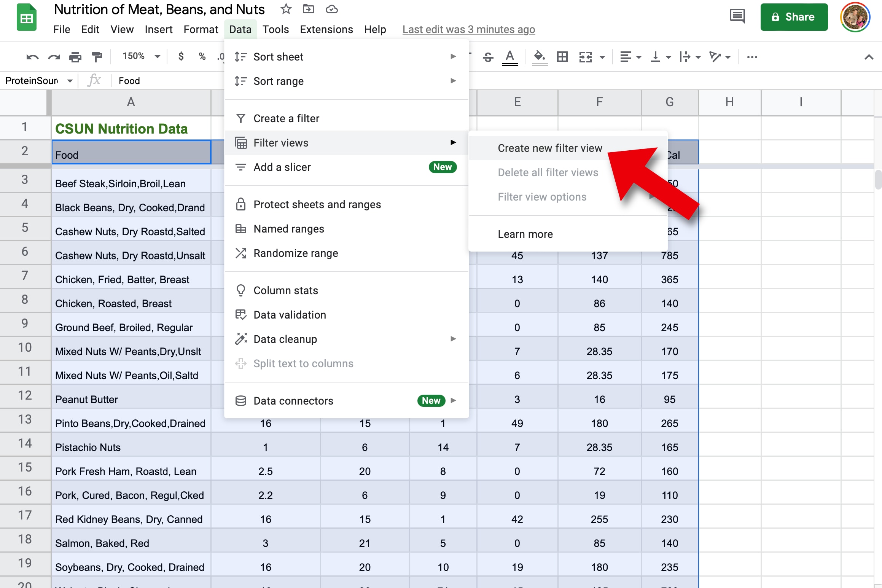Select Randomize range
This screenshot has height=588, width=882.
pyautogui.click(x=346, y=253)
